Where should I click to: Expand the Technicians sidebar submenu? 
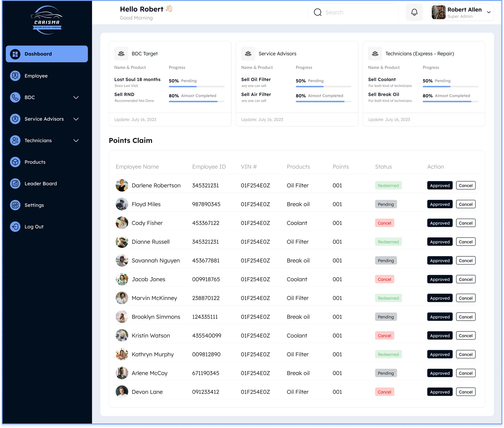click(76, 141)
